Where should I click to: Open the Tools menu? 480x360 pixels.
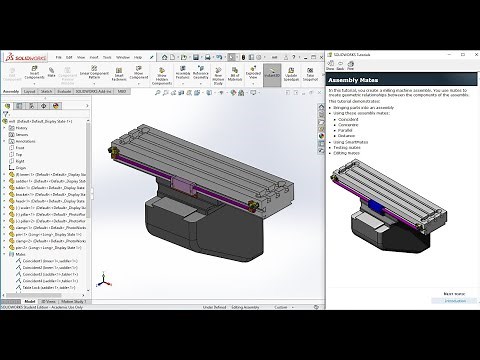[107, 57]
